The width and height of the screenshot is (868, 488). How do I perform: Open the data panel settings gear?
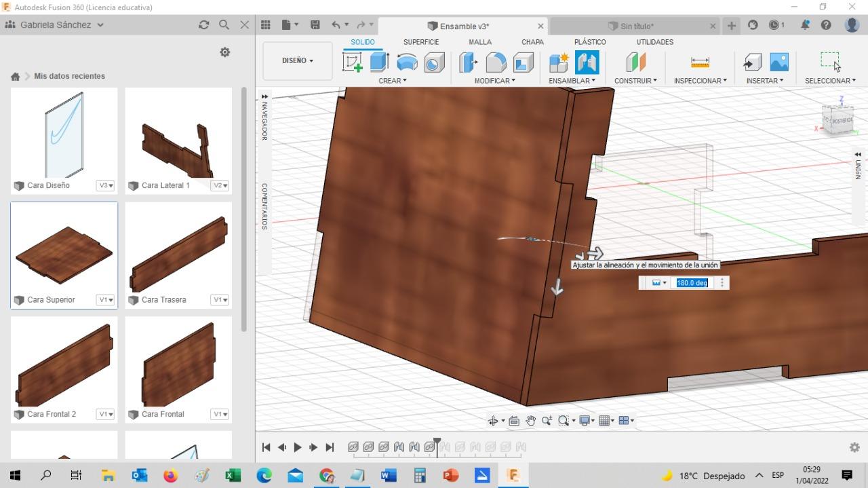click(225, 52)
